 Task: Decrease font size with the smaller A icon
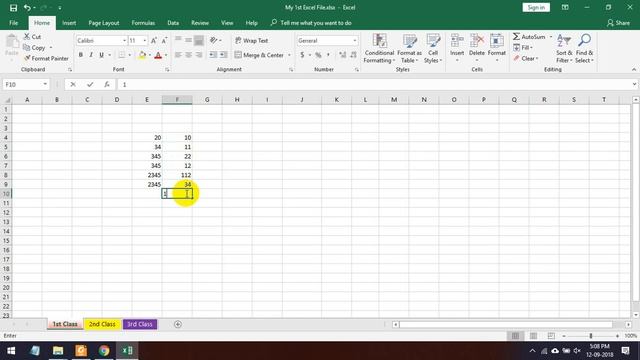164,41
